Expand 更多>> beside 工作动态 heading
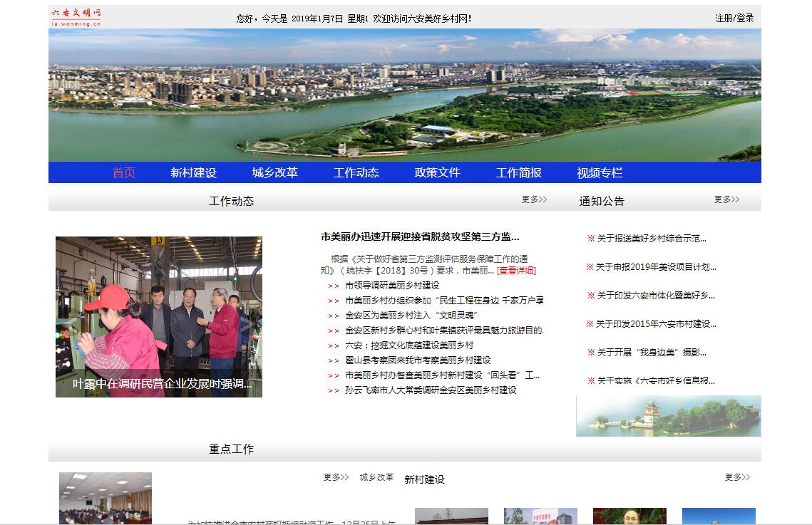The height and width of the screenshot is (525, 812). click(534, 199)
